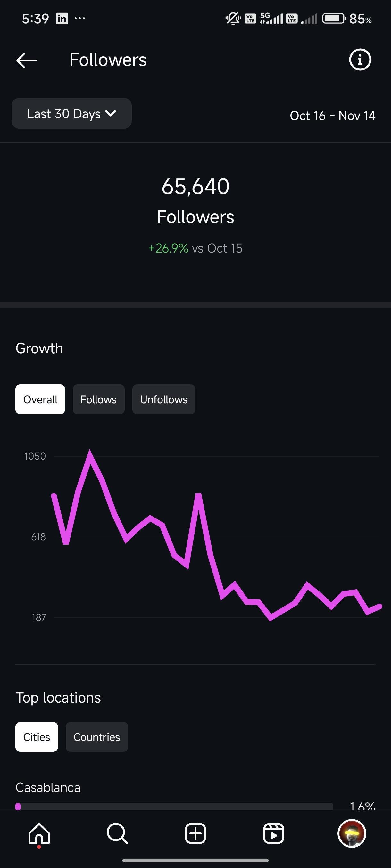Go to Home feed icon
Image resolution: width=391 pixels, height=868 pixels.
point(39,833)
